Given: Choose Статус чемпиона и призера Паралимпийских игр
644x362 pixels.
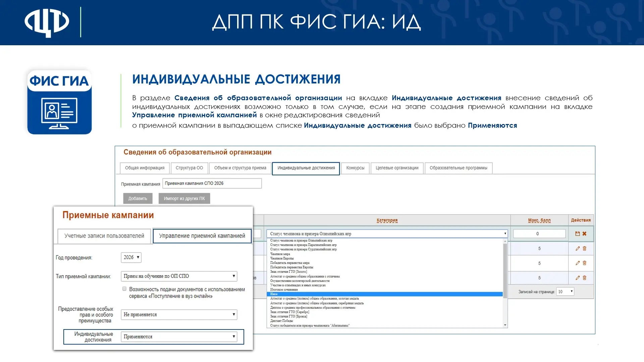Looking at the screenshot, I should coord(304,245).
